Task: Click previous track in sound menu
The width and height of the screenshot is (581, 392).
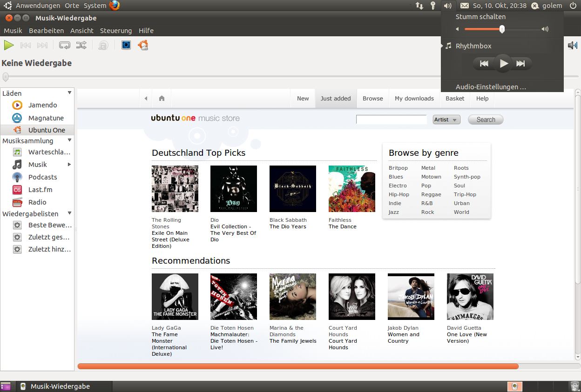Action: (484, 64)
